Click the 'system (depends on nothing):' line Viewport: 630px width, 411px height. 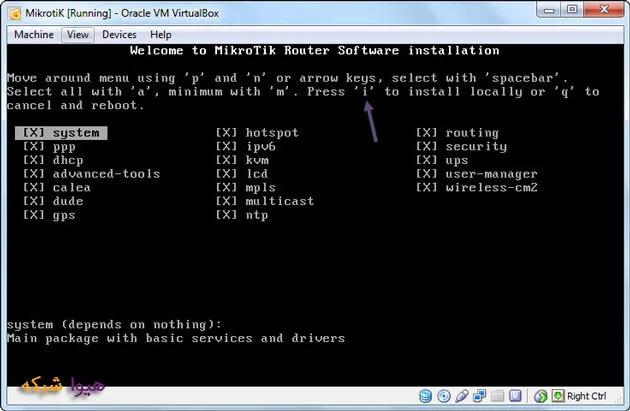coord(114,325)
